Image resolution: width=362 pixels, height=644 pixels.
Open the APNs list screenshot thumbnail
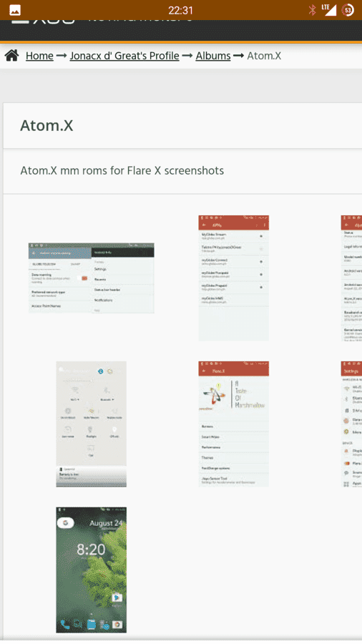tap(233, 278)
